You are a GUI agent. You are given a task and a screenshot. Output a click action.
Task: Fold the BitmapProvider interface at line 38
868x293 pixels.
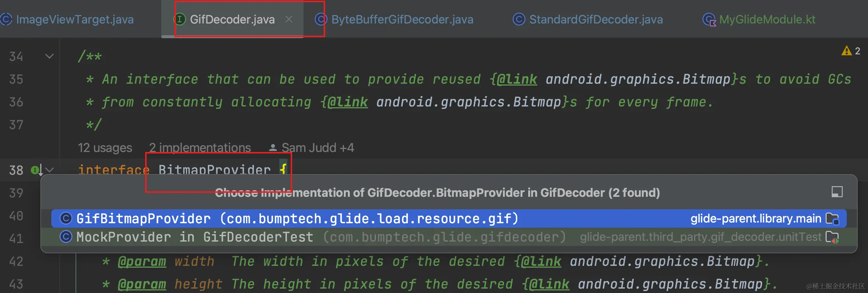pyautogui.click(x=50, y=170)
